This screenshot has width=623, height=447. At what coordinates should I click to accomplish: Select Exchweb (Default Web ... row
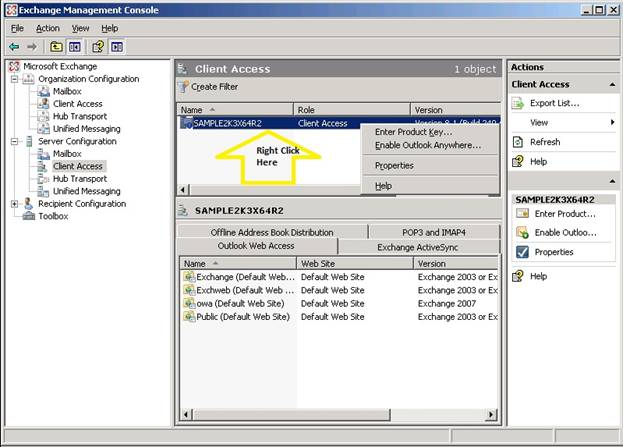click(x=340, y=290)
